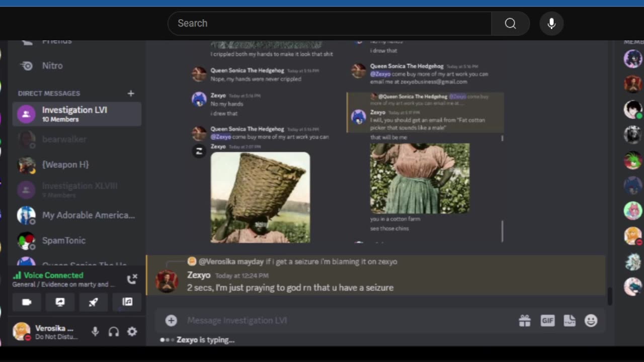Open the My Adorable America... conversation

[76, 215]
